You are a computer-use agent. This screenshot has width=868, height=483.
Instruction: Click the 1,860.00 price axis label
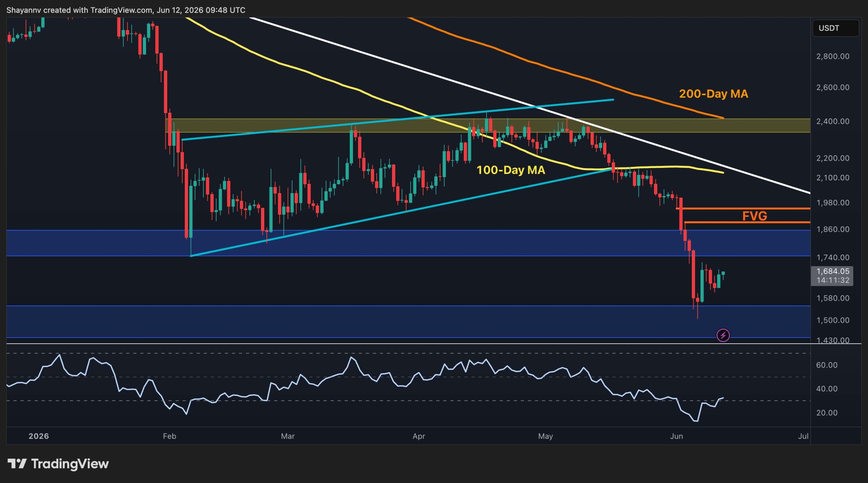click(x=833, y=229)
